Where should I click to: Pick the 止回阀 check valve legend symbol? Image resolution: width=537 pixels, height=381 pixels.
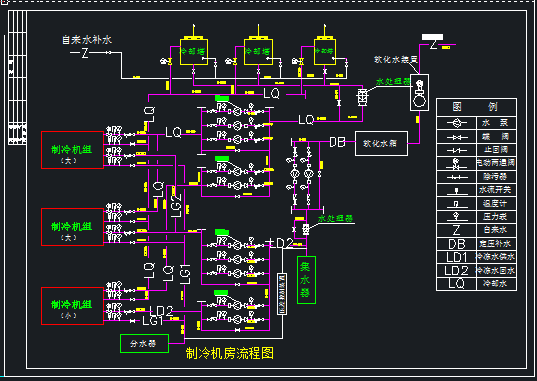pyautogui.click(x=457, y=150)
